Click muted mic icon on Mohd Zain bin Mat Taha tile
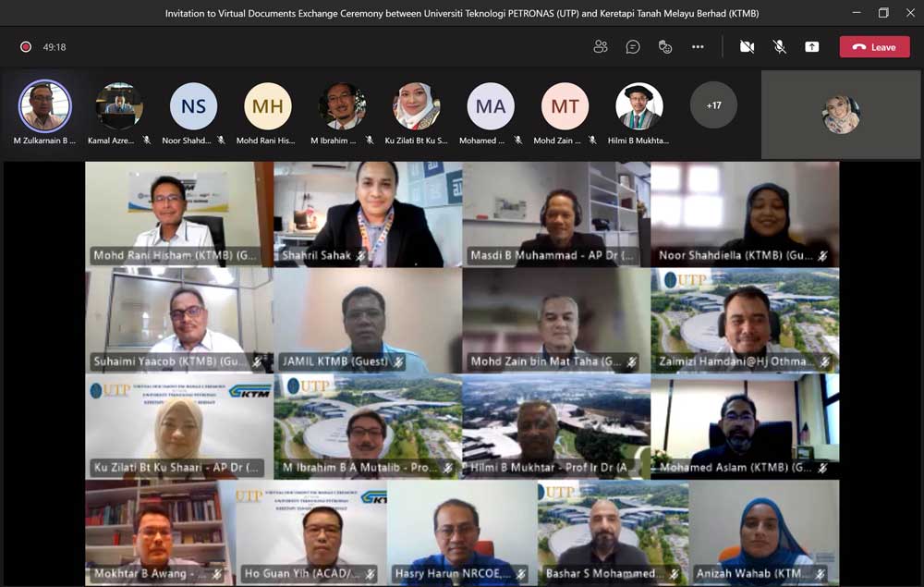 632,361
